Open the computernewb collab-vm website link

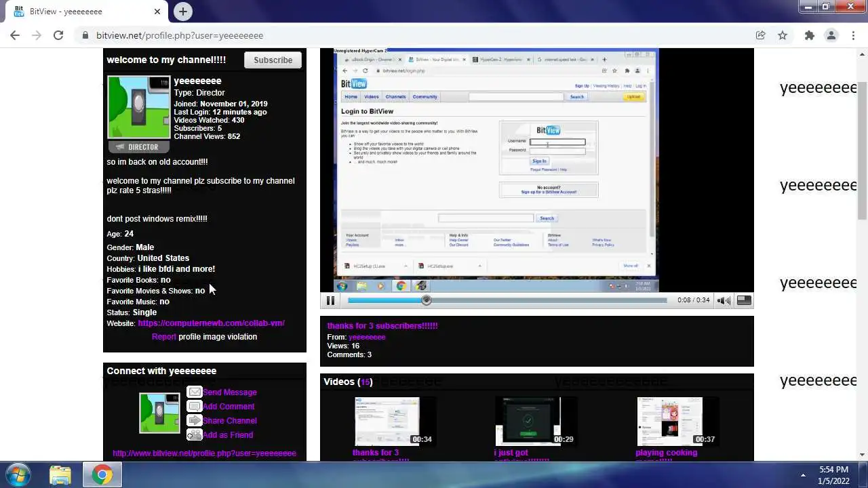point(211,323)
